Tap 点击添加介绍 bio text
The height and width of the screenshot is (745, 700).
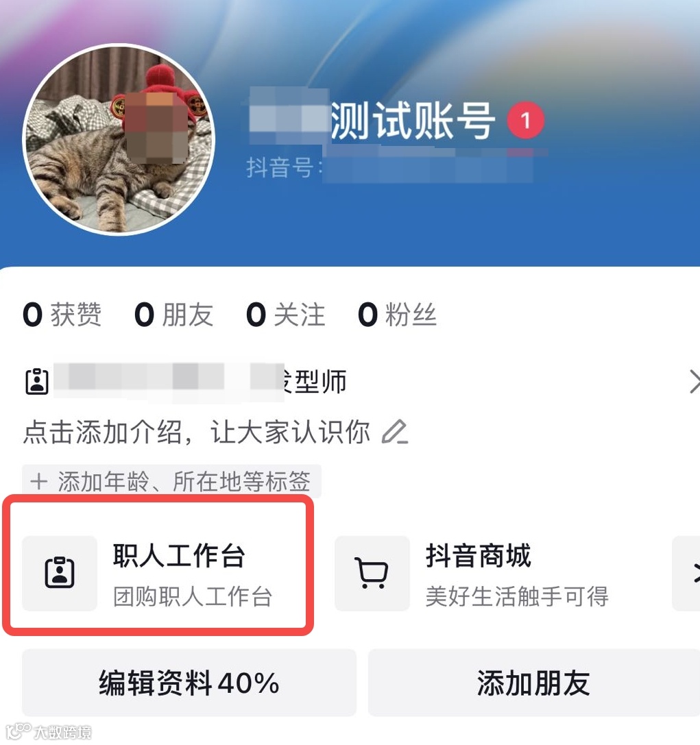click(x=196, y=432)
